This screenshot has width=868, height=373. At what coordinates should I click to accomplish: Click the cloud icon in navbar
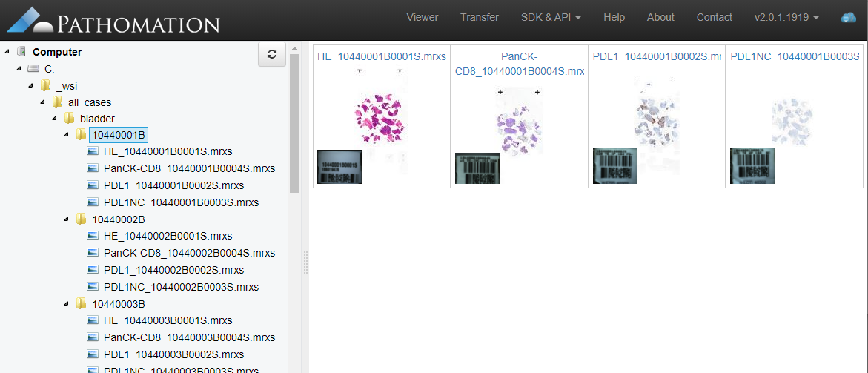(x=848, y=18)
